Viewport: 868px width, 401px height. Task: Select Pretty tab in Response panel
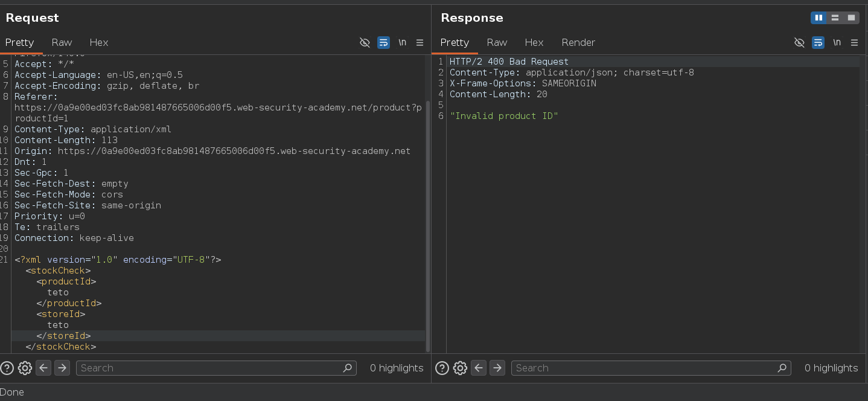pyautogui.click(x=455, y=42)
